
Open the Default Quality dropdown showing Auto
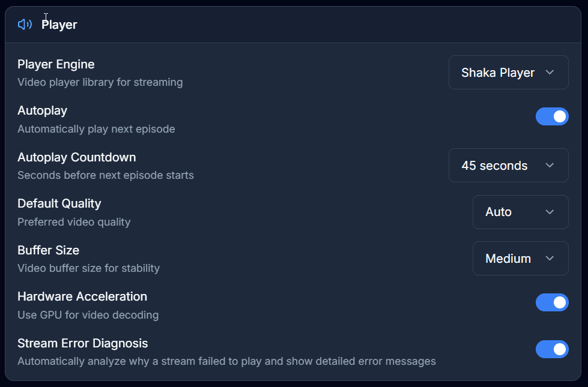pos(520,212)
